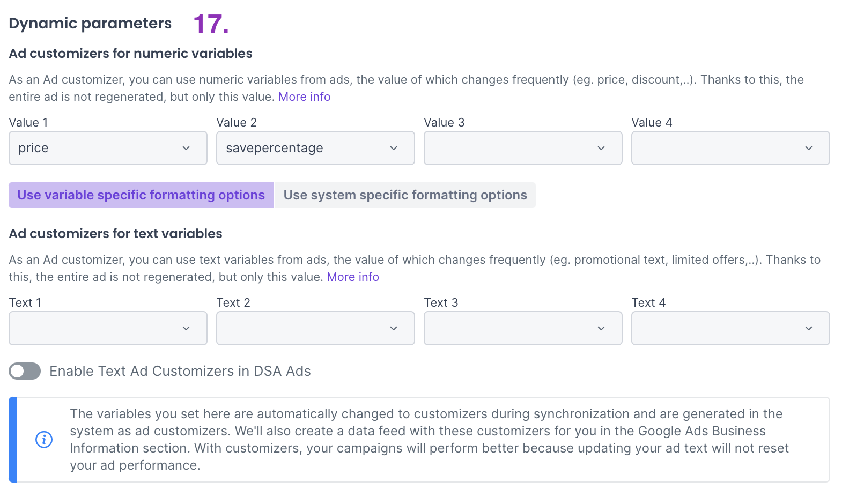Expand the Text 4 dropdown

(x=730, y=328)
